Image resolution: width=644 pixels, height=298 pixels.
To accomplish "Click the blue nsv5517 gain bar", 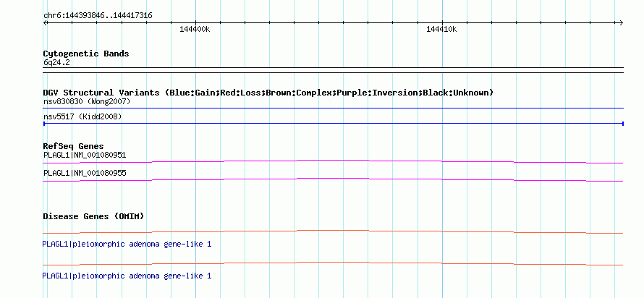I will (333, 124).
